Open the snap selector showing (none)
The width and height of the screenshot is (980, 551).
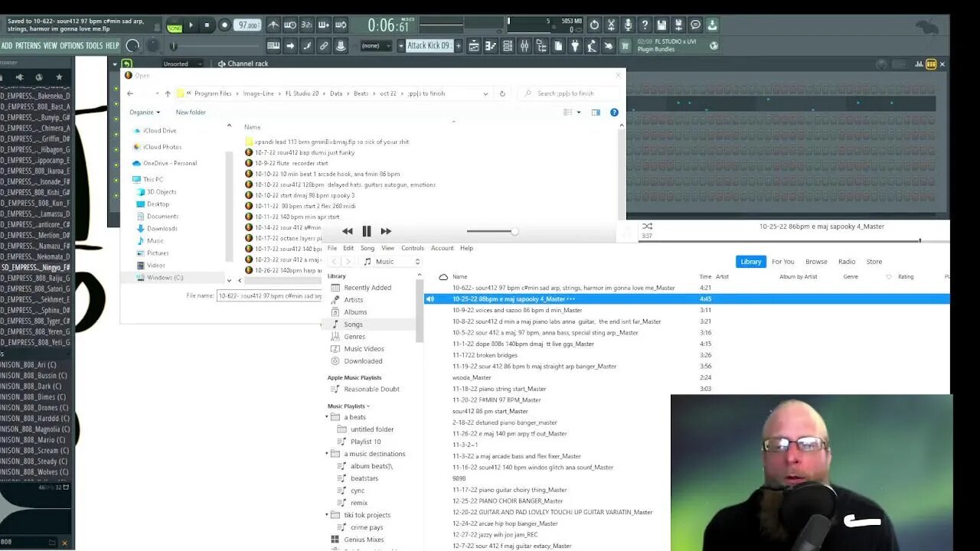click(377, 46)
